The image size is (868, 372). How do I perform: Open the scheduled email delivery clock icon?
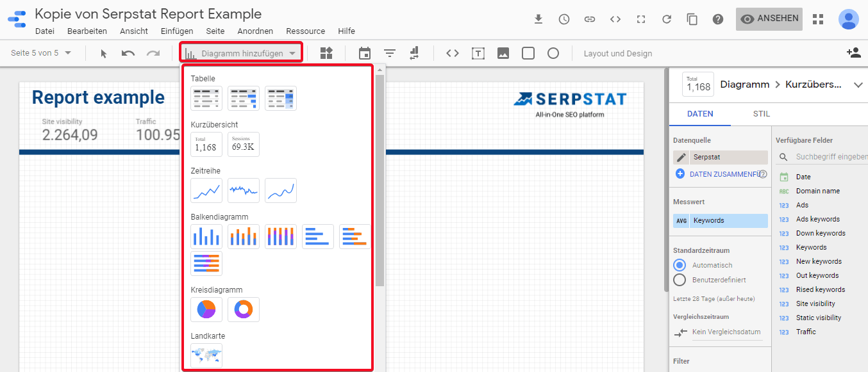[564, 19]
